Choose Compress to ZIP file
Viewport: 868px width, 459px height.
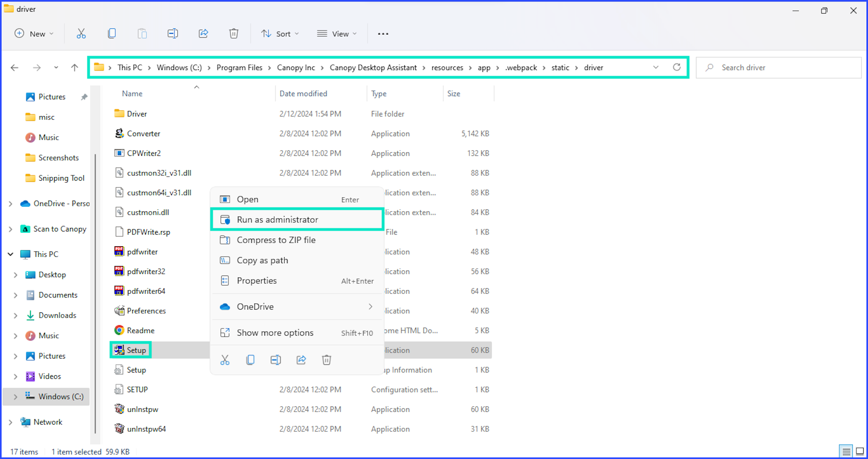point(297,240)
